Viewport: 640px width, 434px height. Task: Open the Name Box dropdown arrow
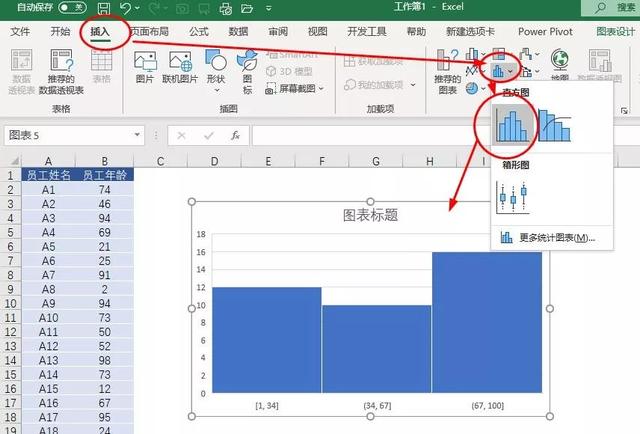click(x=137, y=135)
